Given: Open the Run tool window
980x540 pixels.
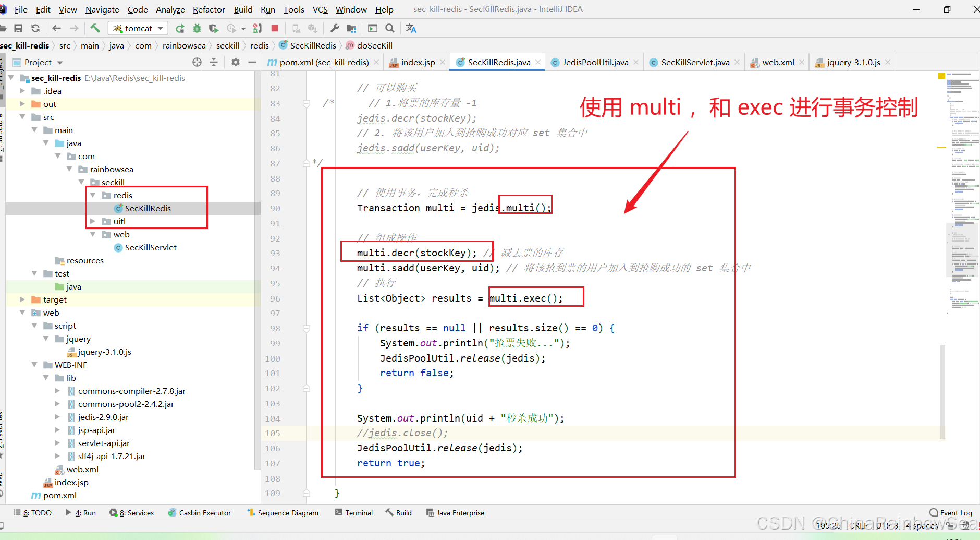Looking at the screenshot, I should [x=81, y=513].
